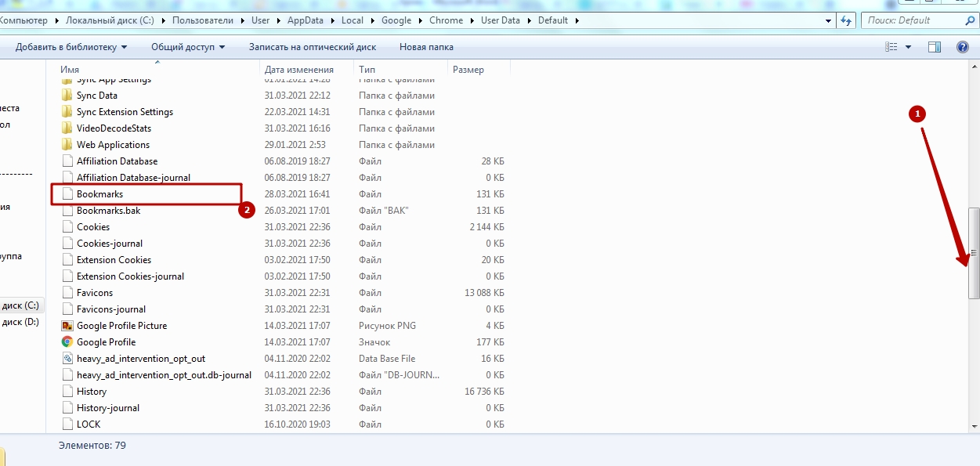Click the LOCK file icon

67,424
